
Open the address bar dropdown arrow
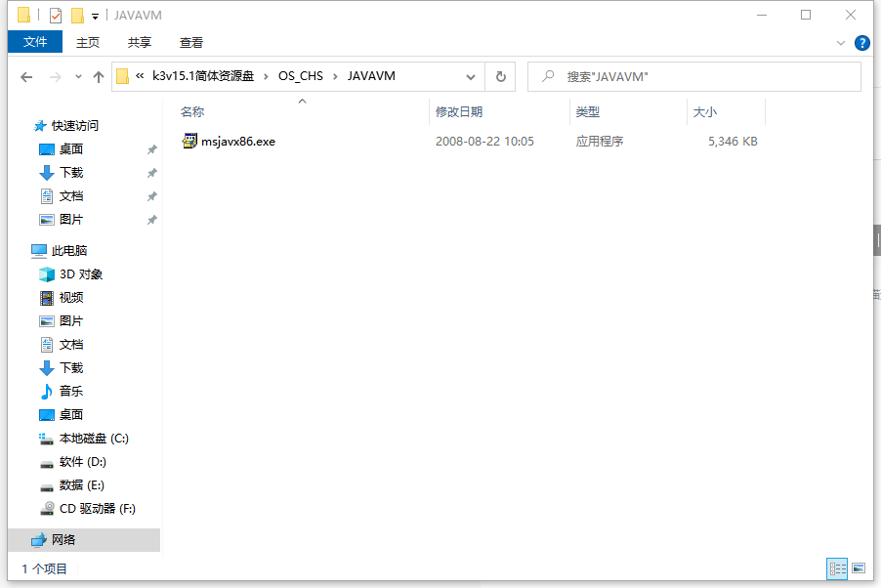471,75
